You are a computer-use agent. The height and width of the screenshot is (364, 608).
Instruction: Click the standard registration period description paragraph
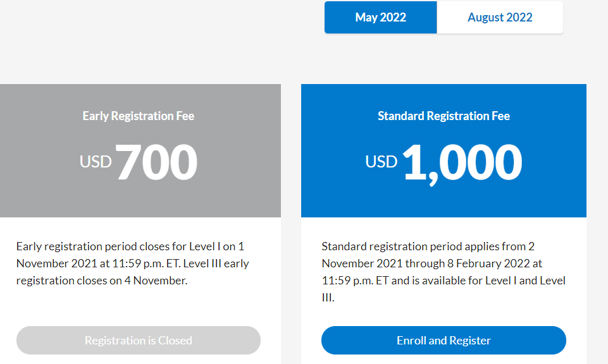click(444, 272)
